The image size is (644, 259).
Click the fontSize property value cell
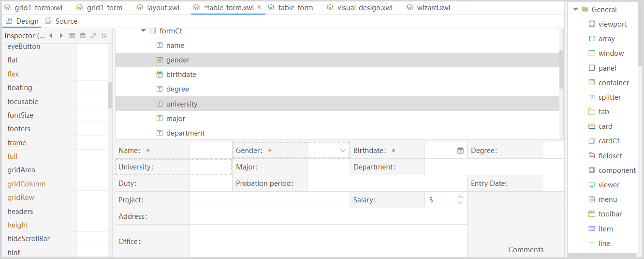(92, 115)
